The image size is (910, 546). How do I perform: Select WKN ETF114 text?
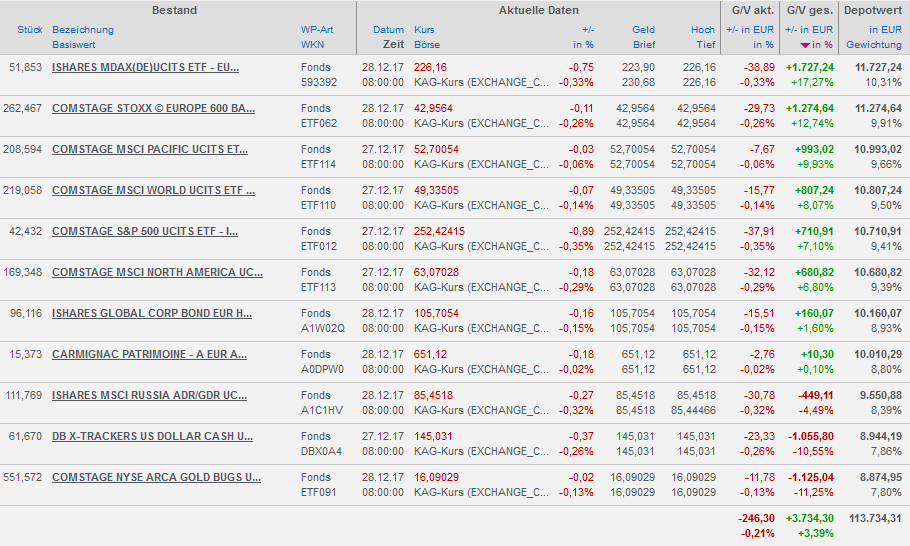click(x=319, y=164)
